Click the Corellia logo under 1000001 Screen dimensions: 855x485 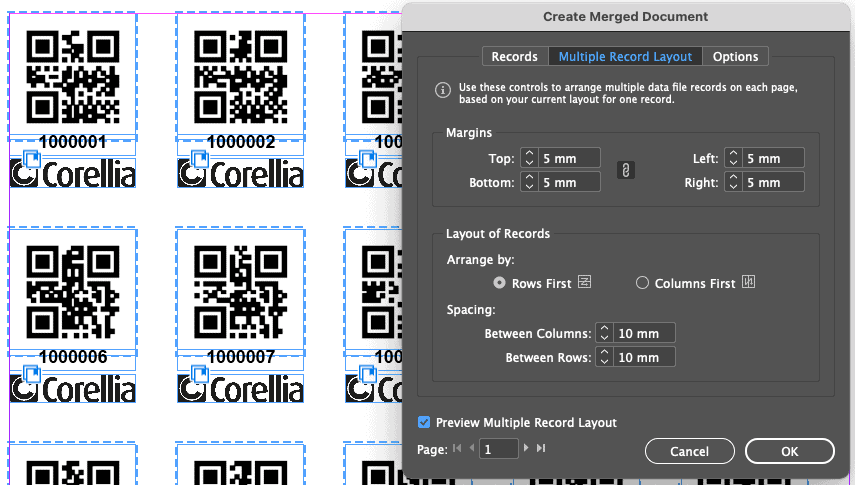(x=73, y=173)
